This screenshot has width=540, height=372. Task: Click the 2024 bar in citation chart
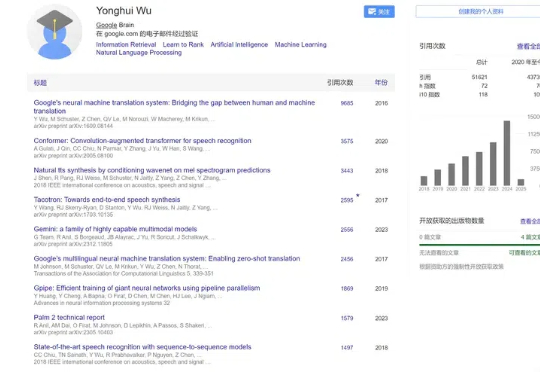click(x=507, y=153)
